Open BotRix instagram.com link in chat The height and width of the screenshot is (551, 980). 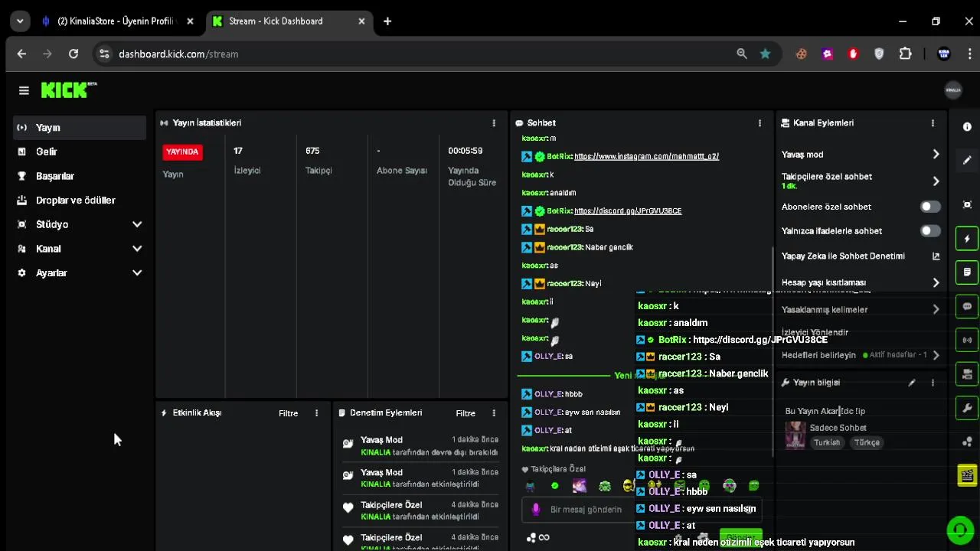pos(646,156)
